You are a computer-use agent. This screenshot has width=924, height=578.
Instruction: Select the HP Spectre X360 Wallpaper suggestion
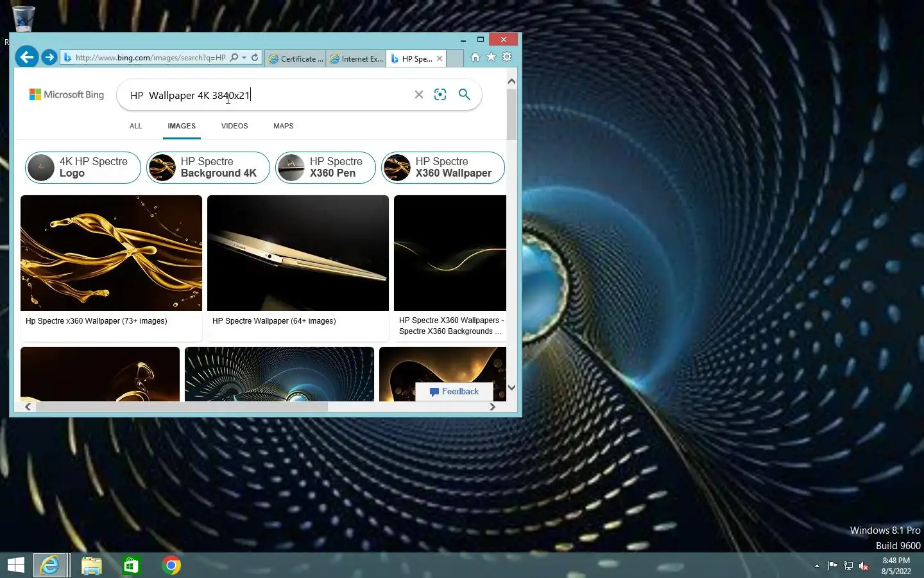[443, 168]
